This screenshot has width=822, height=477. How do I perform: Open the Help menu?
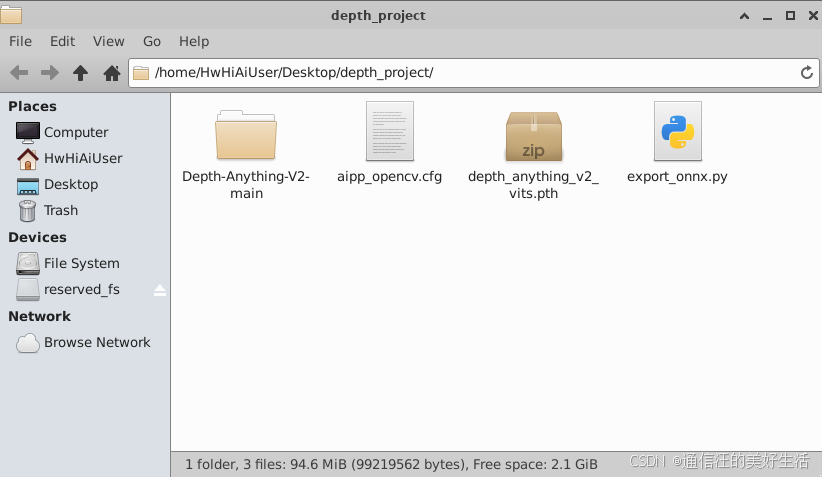(x=194, y=41)
